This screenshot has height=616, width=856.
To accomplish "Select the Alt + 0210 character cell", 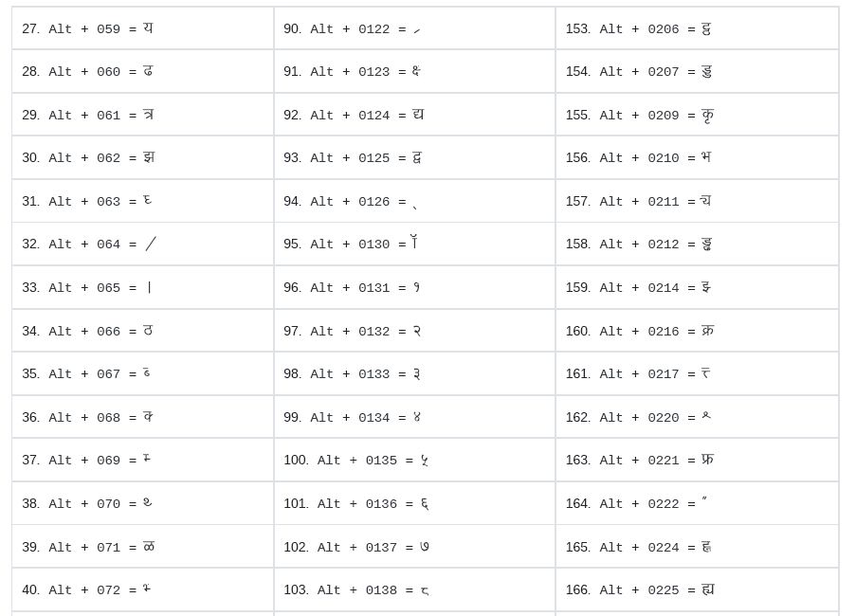I will [x=697, y=157].
